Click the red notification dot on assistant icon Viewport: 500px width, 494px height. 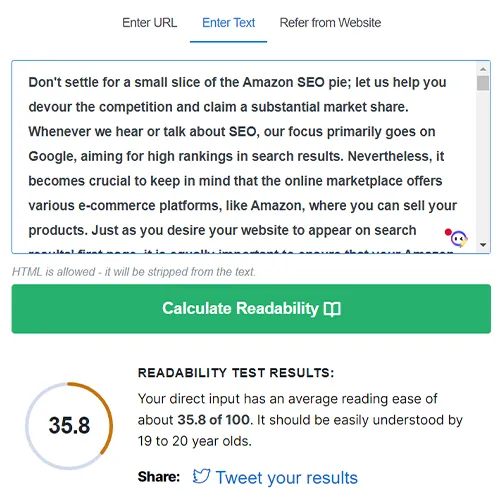[x=448, y=232]
